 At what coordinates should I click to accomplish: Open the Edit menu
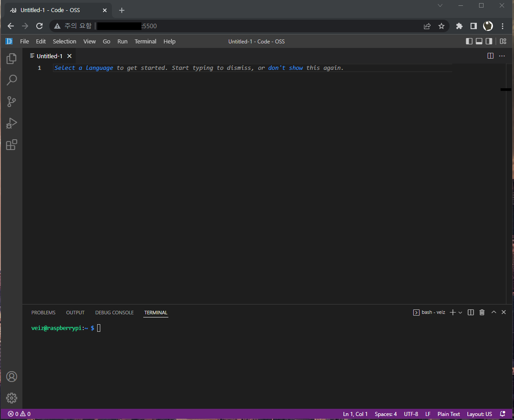41,41
